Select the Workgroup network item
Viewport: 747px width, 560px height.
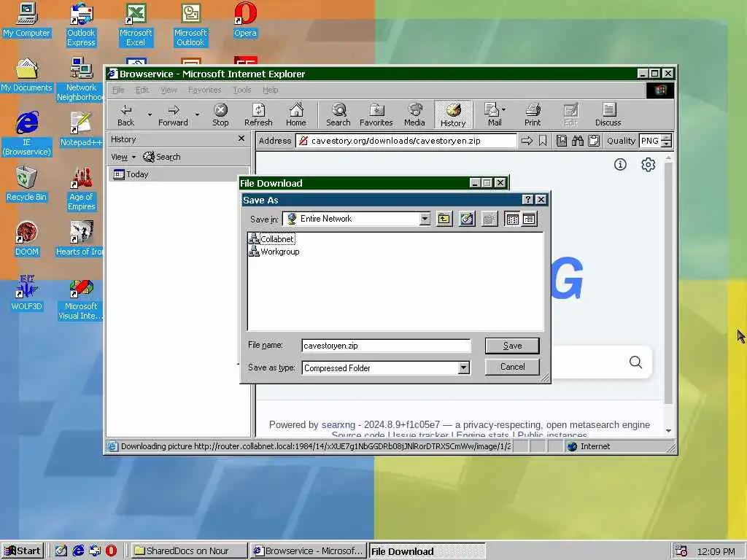pyautogui.click(x=274, y=252)
